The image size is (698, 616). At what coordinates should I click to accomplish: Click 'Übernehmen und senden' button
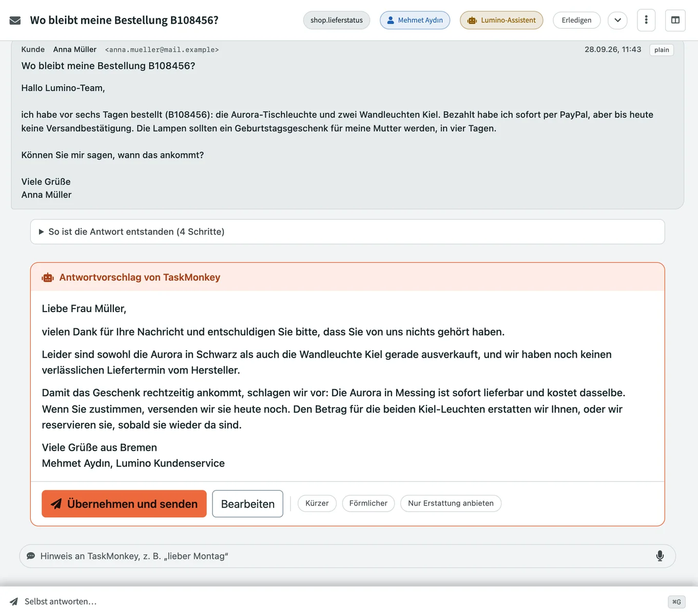(124, 504)
